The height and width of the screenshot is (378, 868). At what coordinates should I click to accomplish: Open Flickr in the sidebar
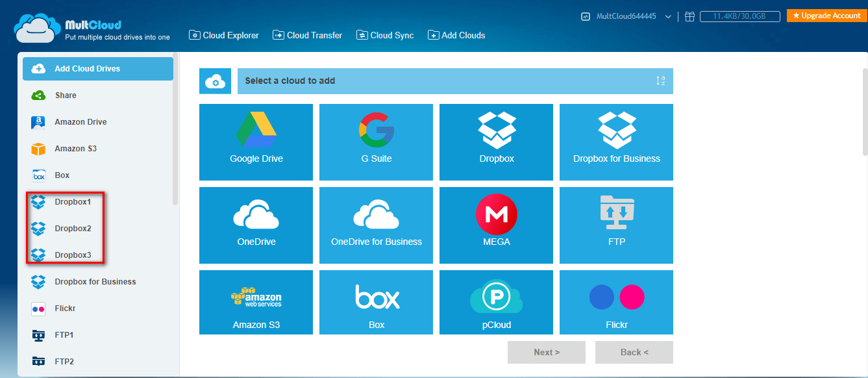point(98,309)
